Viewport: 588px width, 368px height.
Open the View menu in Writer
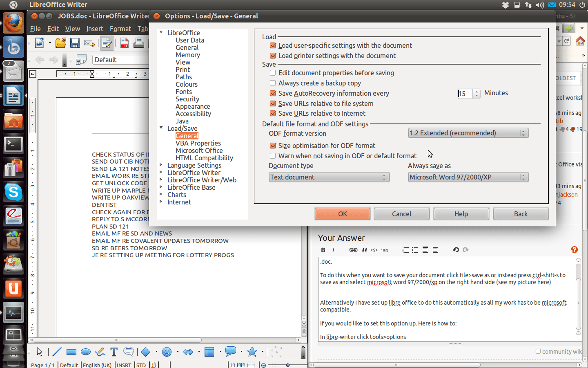point(73,29)
